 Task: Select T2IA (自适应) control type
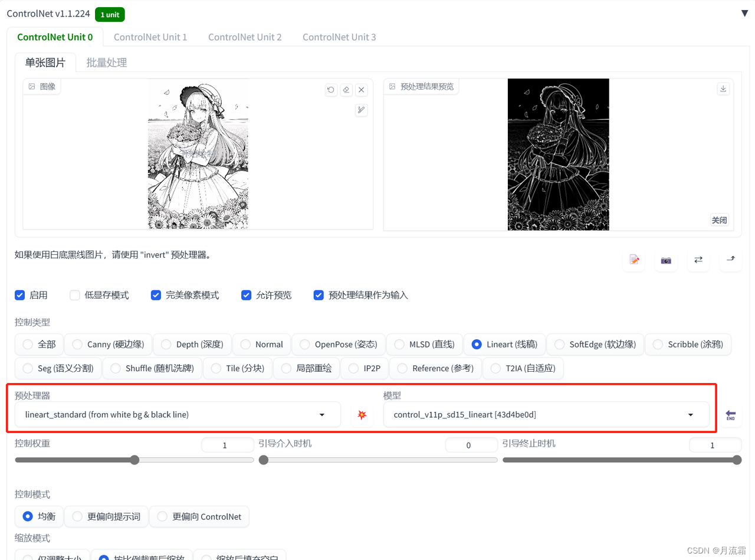[523, 368]
